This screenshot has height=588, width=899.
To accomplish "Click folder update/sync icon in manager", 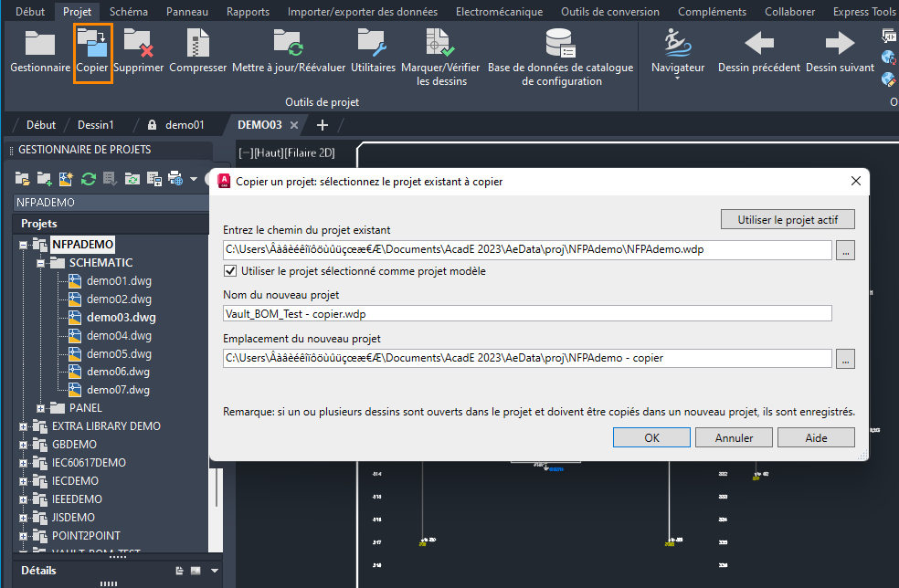I will tap(132, 179).
